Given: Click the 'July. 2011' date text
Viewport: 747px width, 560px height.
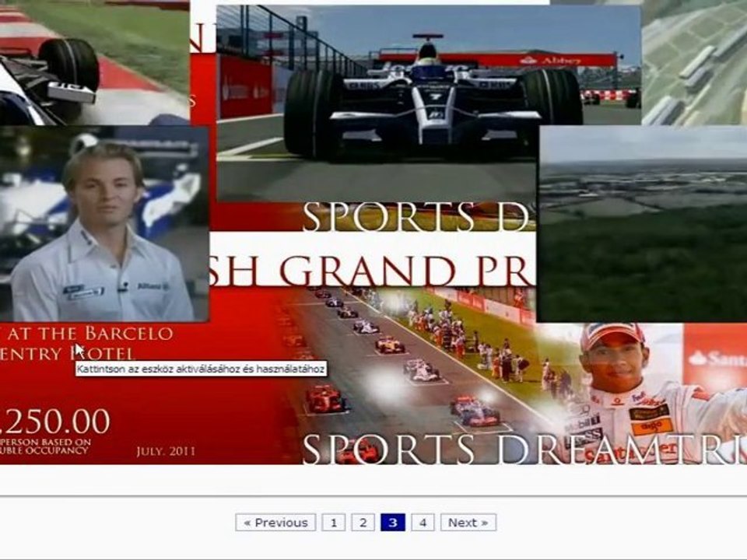Looking at the screenshot, I should click(165, 451).
